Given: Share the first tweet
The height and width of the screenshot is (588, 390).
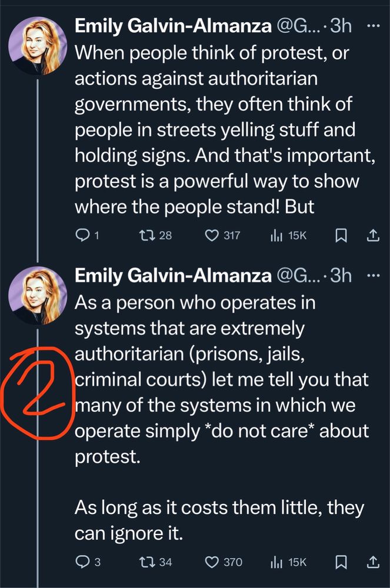Looking at the screenshot, I should (x=372, y=236).
